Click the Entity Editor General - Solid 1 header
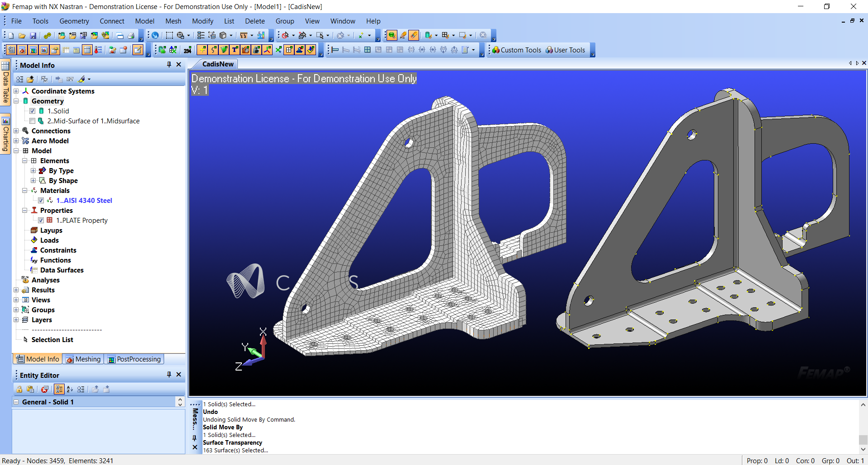 point(94,402)
